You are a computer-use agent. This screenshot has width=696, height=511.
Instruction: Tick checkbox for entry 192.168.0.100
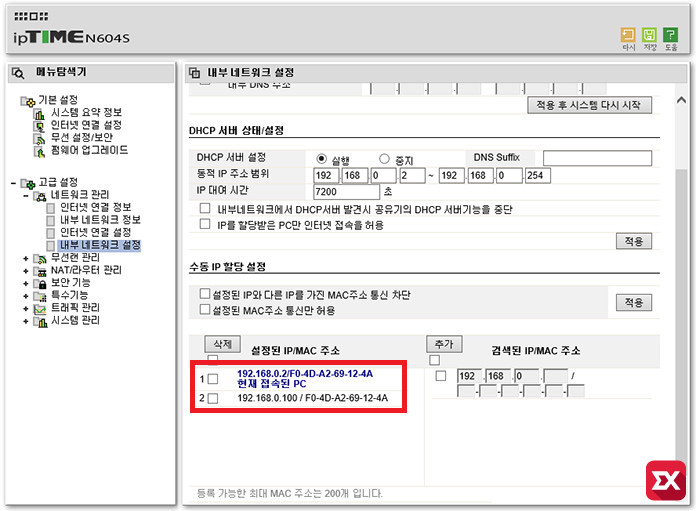click(212, 399)
